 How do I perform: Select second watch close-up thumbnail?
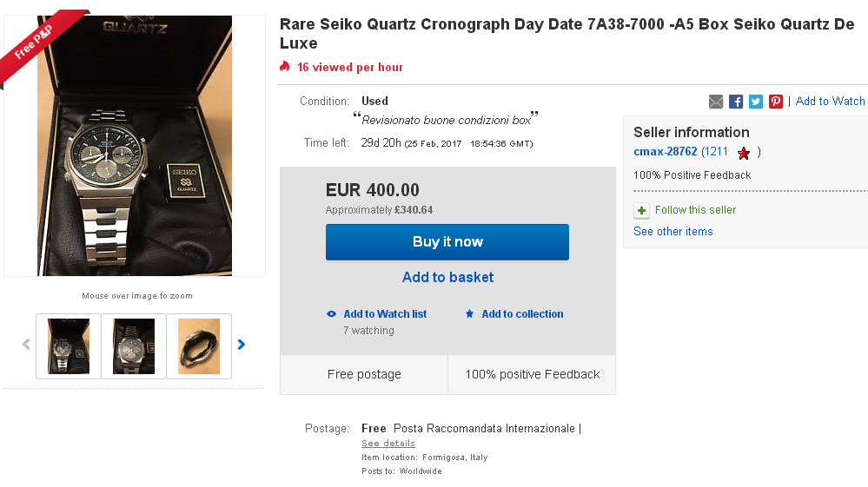[x=134, y=346]
